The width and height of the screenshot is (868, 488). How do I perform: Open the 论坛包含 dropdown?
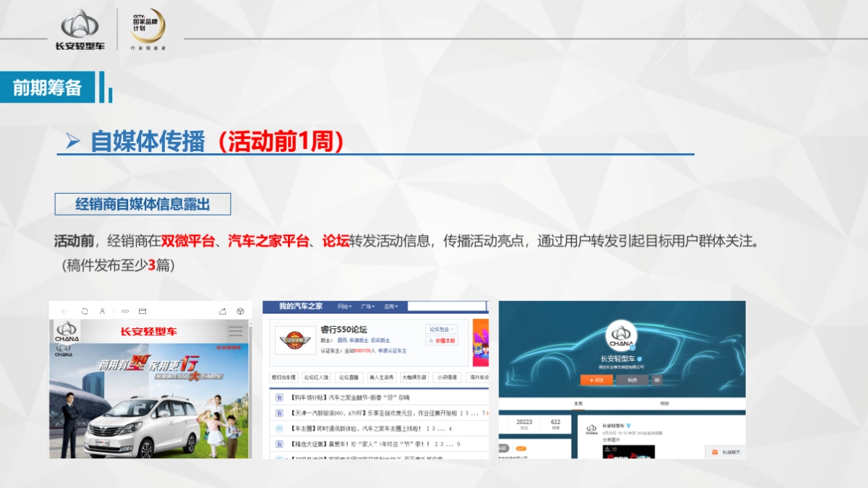pos(442,329)
